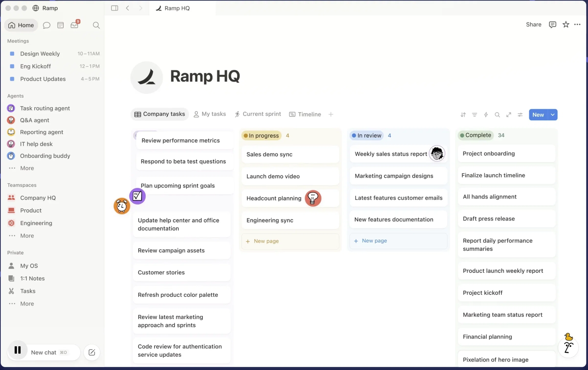Open the view settings sliders icon
Viewport: 588px width, 370px height.
point(520,115)
